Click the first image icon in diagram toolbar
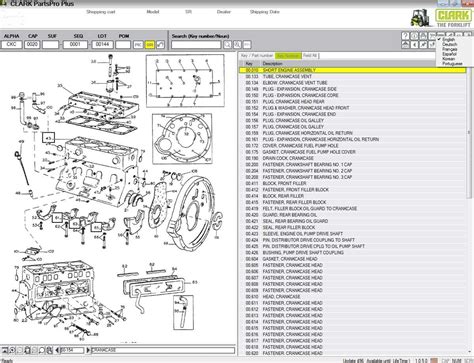This screenshot has height=363, width=474. (x=4, y=350)
